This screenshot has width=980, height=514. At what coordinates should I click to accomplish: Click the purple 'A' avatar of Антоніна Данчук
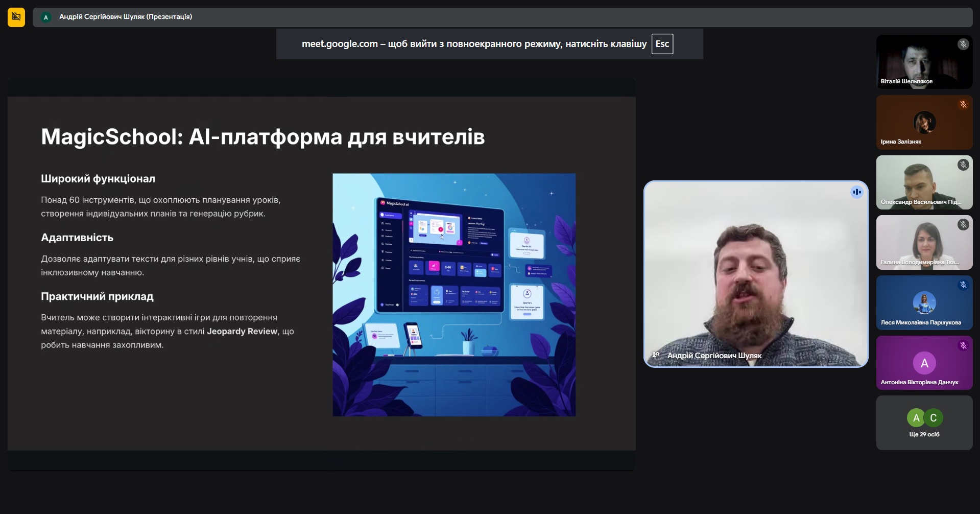point(924,363)
